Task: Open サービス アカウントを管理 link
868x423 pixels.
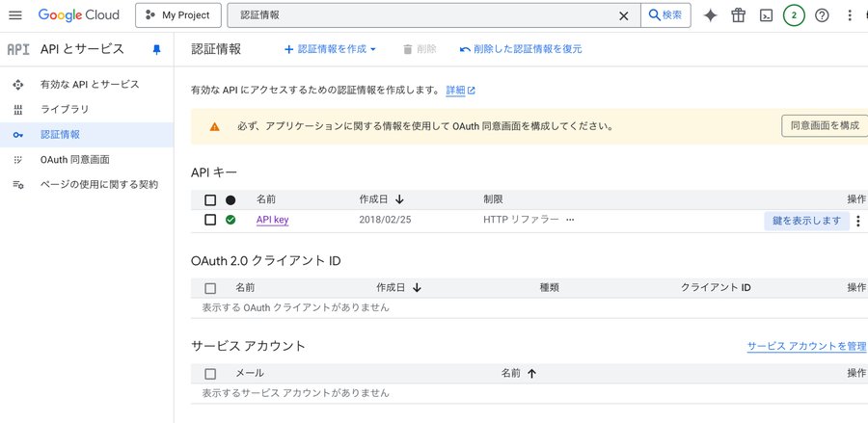Action: (806, 346)
